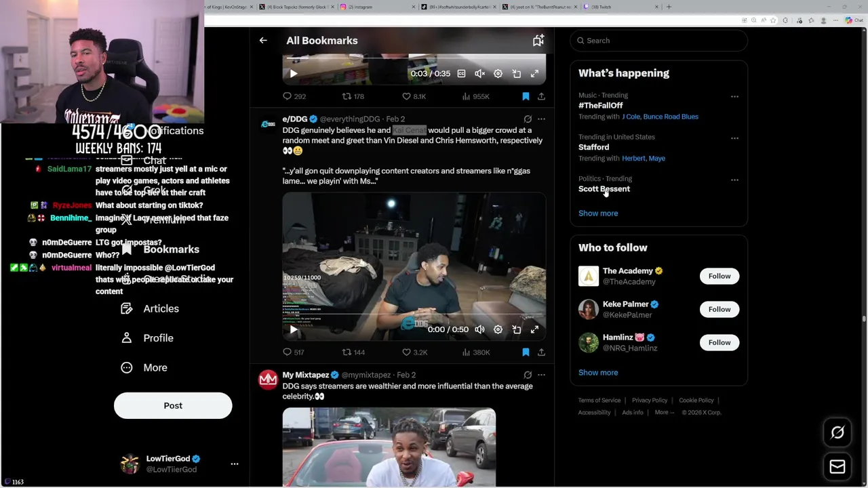Enable picture-in-picture on DDG video
Image resolution: width=868 pixels, height=488 pixels.
point(516,329)
